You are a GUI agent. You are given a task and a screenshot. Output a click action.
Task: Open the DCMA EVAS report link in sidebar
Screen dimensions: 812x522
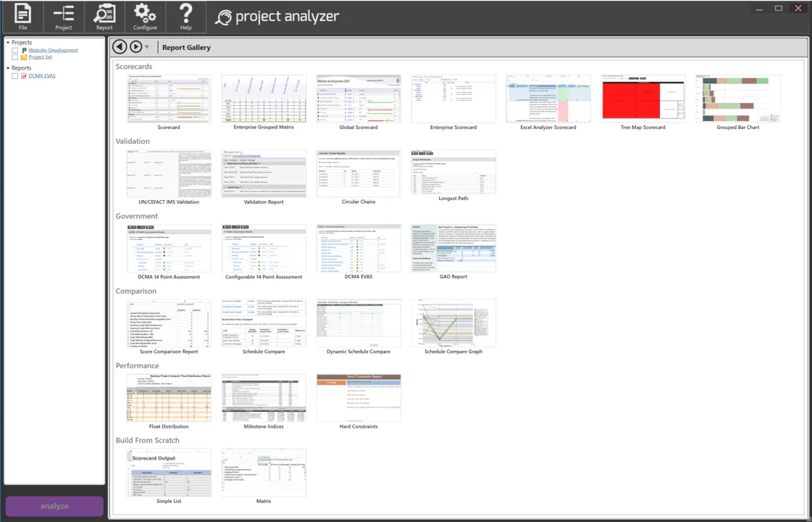(42, 75)
